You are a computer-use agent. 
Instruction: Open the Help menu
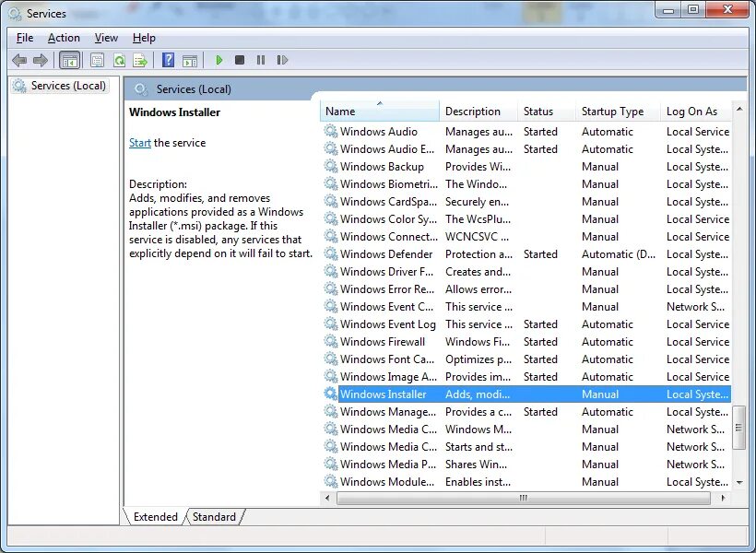click(x=144, y=38)
